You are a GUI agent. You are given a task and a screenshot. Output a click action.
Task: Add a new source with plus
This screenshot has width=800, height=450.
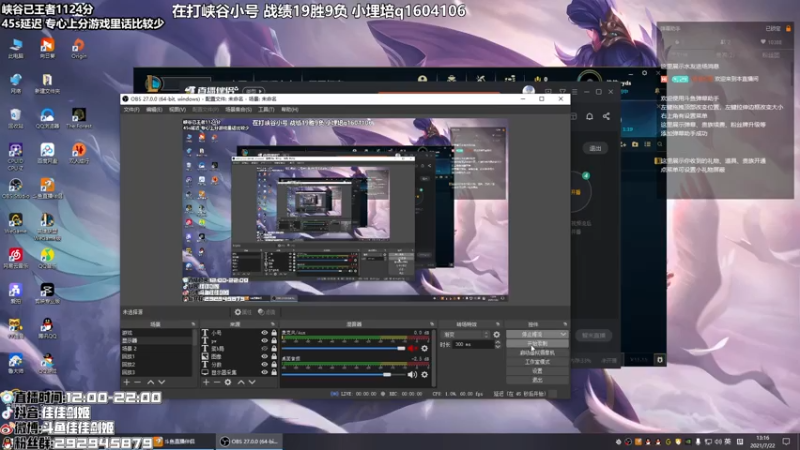[x=206, y=382]
